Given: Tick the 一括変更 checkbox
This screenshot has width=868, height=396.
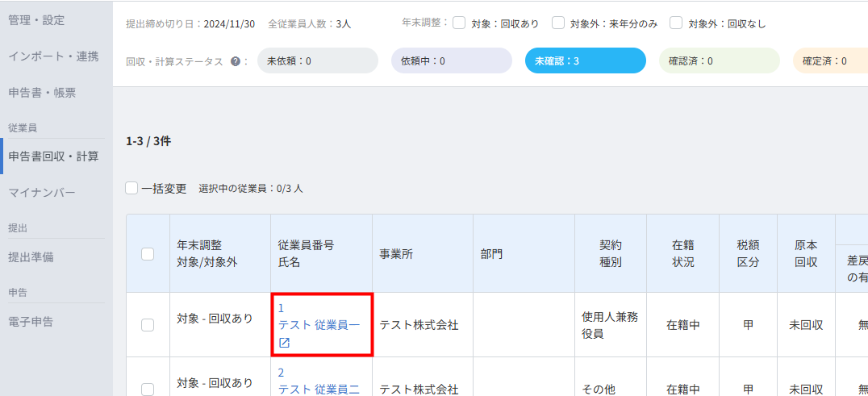Looking at the screenshot, I should pyautogui.click(x=131, y=188).
